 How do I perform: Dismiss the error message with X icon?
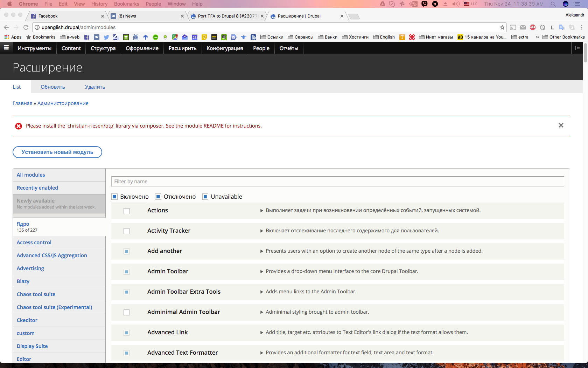click(x=561, y=125)
